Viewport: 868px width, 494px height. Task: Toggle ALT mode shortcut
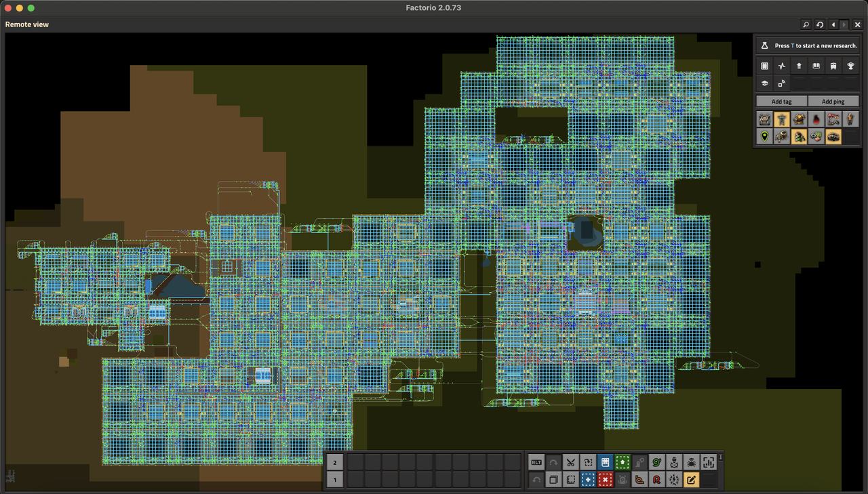pos(536,462)
